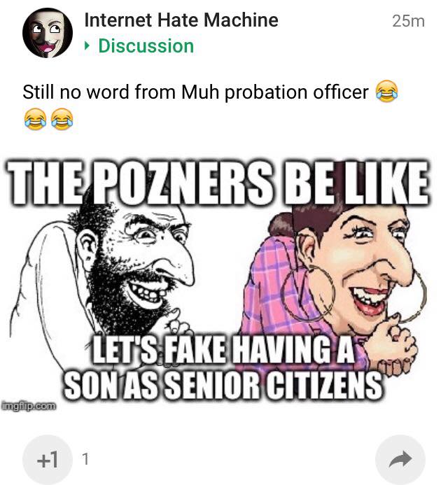This screenshot has height=485, width=448.
Task: Click the word 'Still' in the post text
Action: 38,92
